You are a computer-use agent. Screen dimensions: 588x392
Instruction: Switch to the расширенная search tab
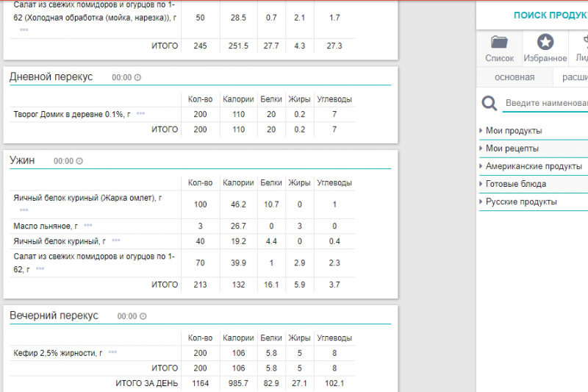click(573, 77)
